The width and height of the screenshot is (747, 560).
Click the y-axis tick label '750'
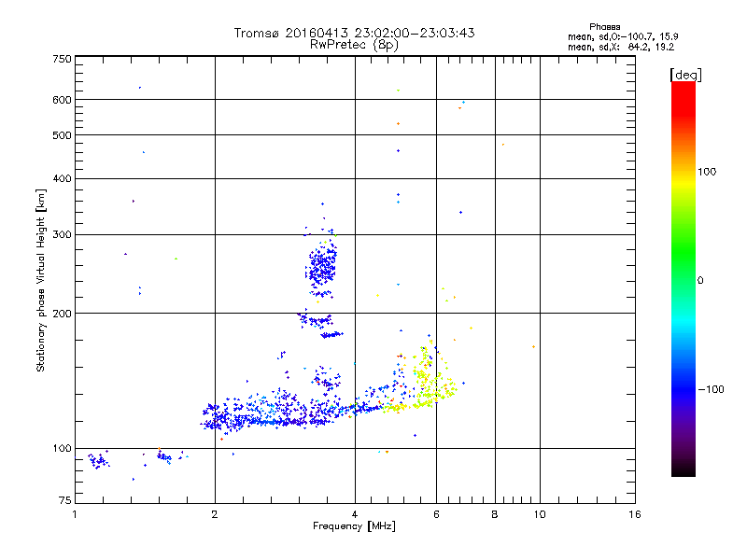pos(62,59)
